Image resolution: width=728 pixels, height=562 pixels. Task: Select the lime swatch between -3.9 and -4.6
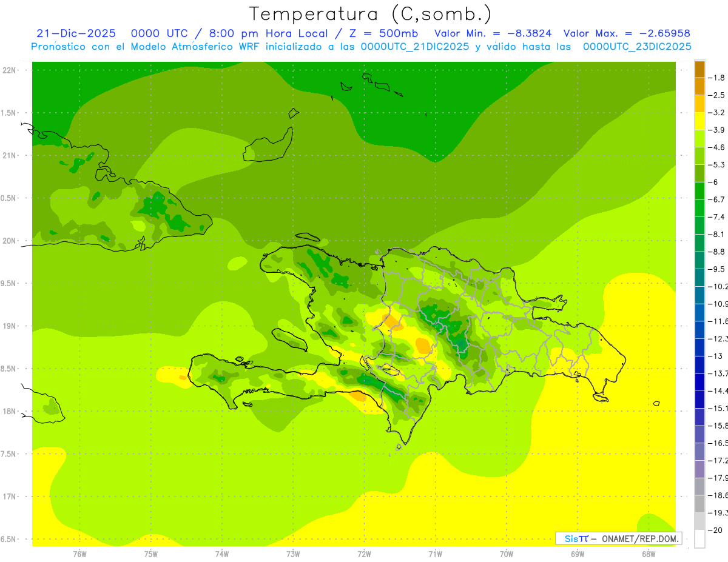click(x=699, y=138)
